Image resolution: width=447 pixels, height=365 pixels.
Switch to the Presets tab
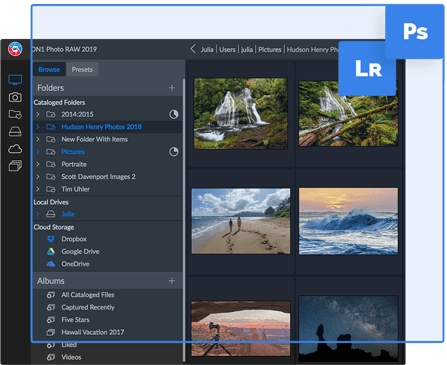coord(82,69)
